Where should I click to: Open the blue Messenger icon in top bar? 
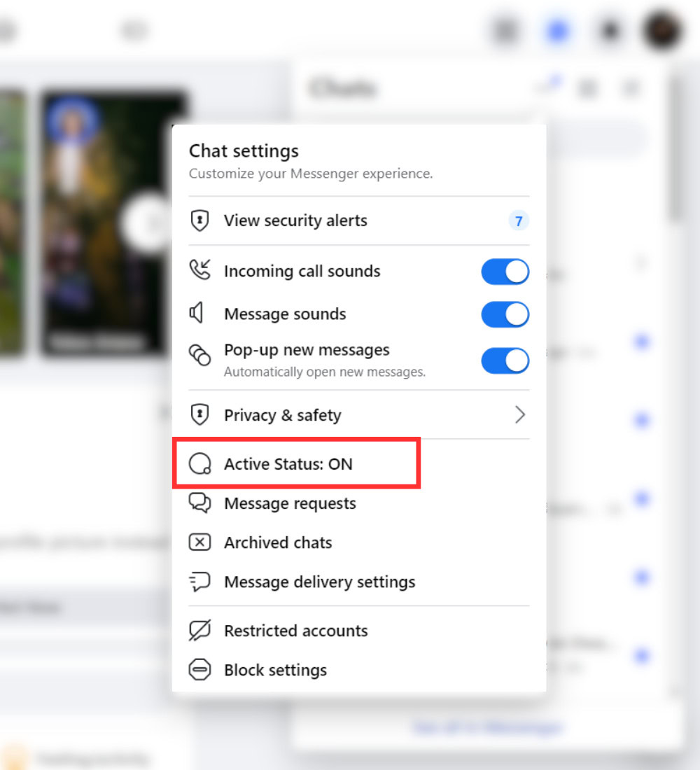tap(557, 31)
